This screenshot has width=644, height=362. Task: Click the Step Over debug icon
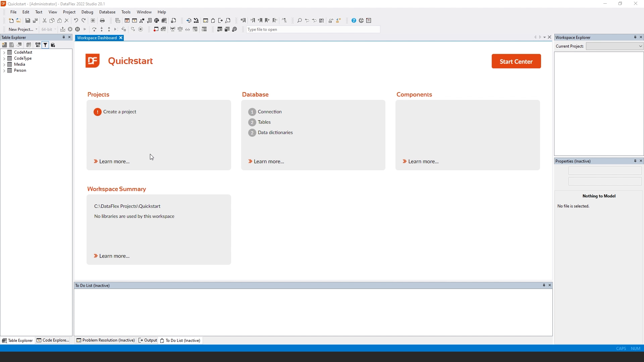coord(94,29)
